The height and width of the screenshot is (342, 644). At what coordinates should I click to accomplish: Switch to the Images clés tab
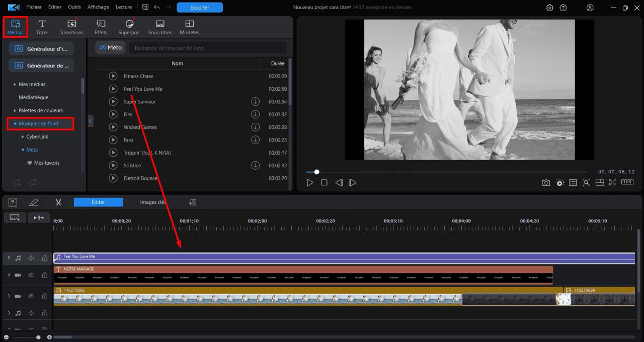(153, 202)
